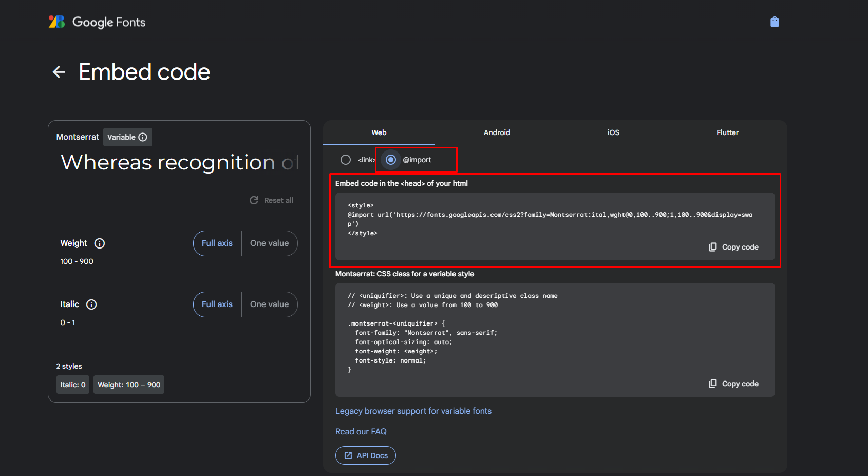
Task: Switch to the Android tab
Action: [497, 132]
